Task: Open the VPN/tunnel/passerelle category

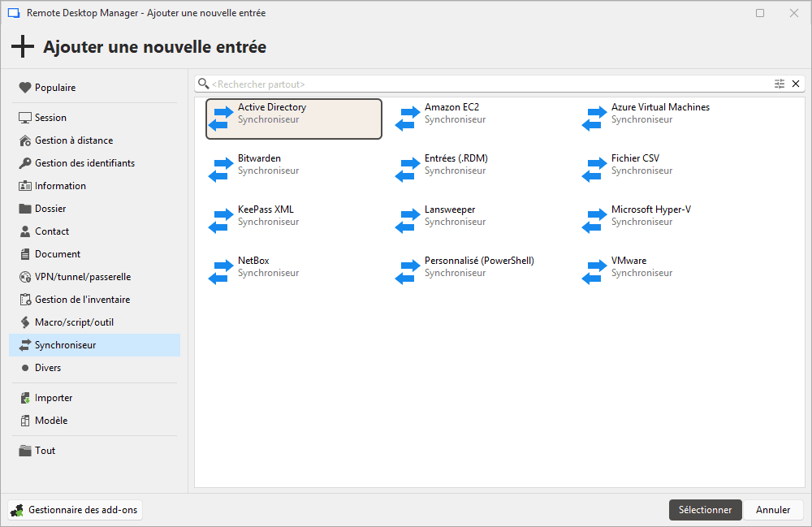Action: (x=82, y=277)
